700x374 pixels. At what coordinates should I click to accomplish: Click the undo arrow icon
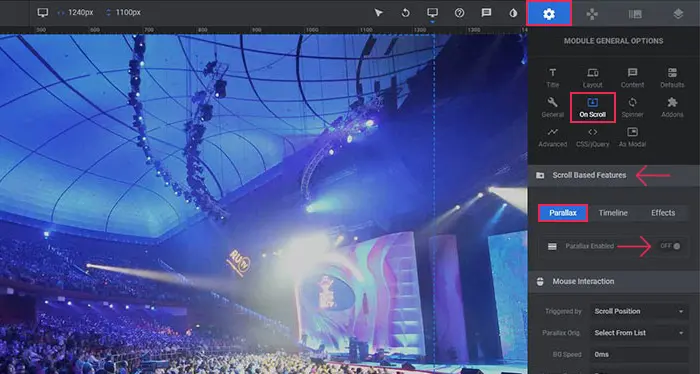click(x=405, y=12)
